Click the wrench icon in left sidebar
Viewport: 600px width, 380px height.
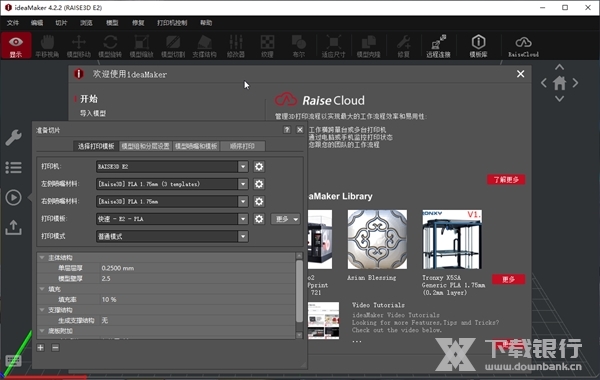pos(13,137)
